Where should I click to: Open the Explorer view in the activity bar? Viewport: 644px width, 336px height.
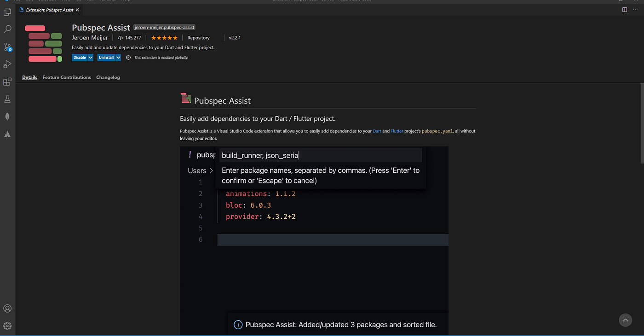tap(7, 11)
